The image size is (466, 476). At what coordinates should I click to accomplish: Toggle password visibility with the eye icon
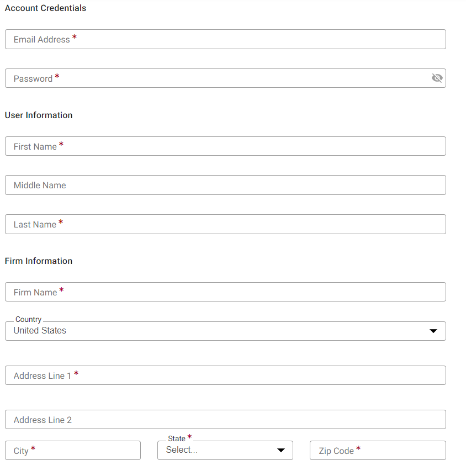pos(437,78)
